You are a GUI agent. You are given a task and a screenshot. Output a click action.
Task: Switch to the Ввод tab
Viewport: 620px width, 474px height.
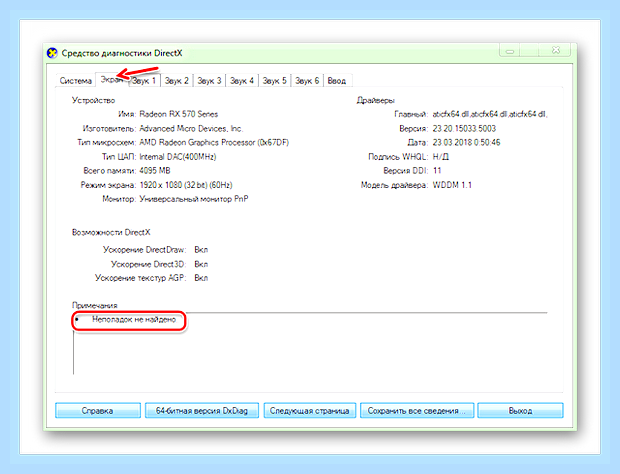point(337,81)
